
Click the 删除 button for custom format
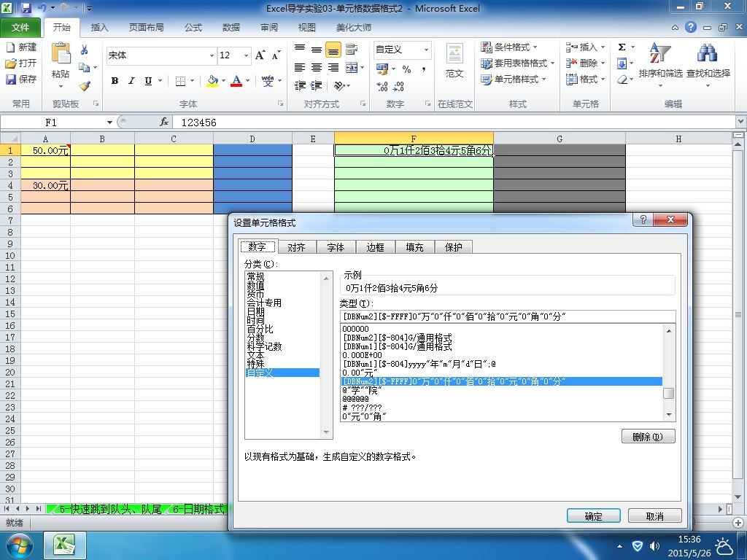click(x=648, y=437)
